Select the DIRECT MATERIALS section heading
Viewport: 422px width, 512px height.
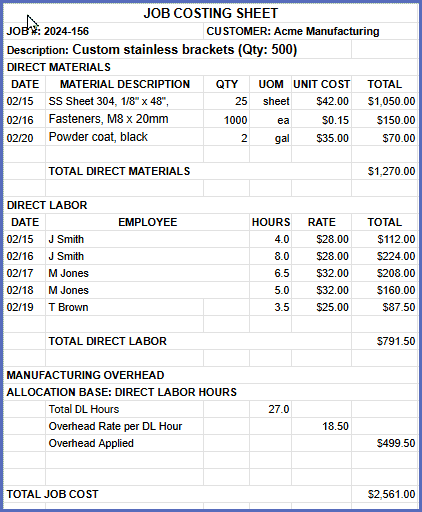211,67
